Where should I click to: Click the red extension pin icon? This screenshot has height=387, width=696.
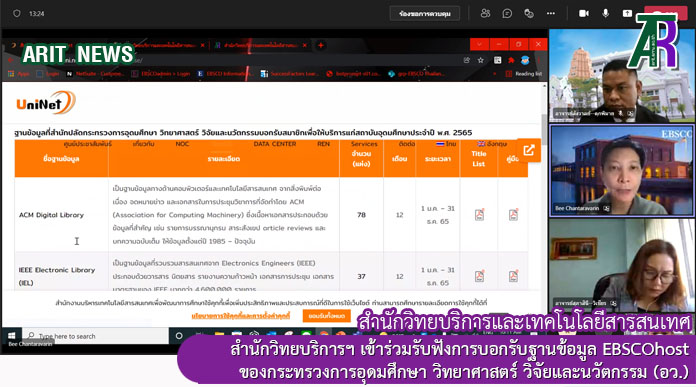tap(511, 60)
